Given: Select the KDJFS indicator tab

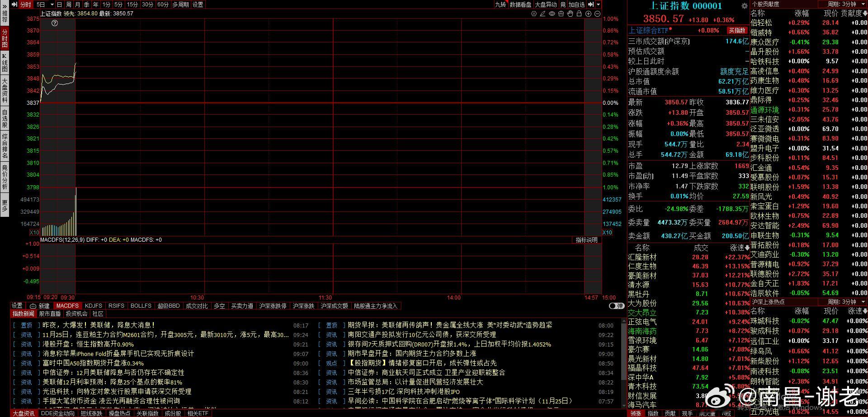Looking at the screenshot, I should tap(94, 306).
